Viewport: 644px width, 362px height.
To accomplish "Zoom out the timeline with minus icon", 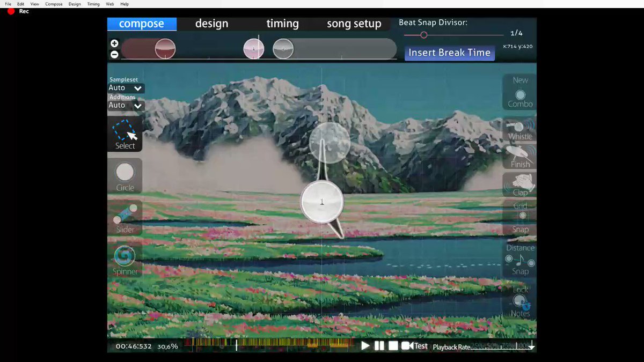I will tap(114, 54).
